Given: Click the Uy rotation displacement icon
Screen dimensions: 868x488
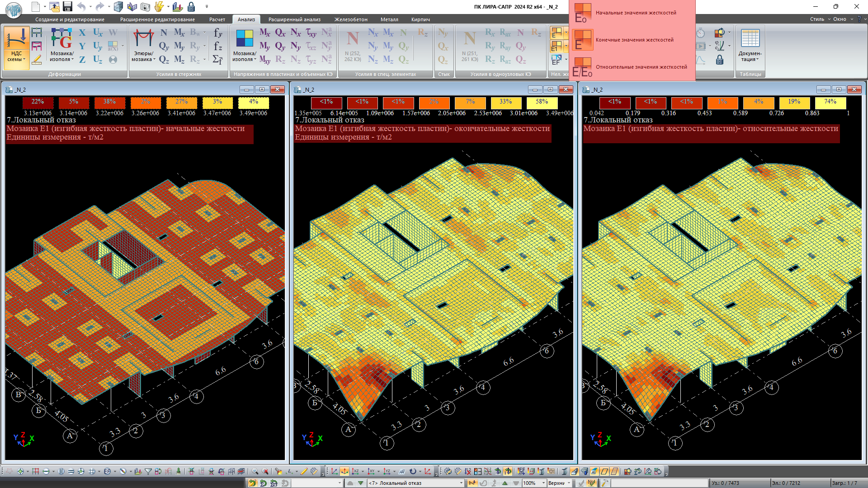Looking at the screenshot, I should click(x=97, y=46).
